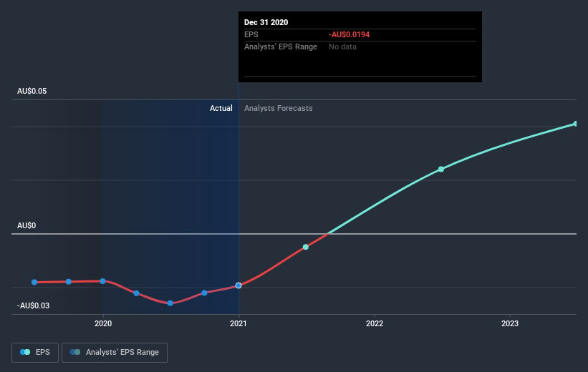
Task: Click the -AU$0.0194 EPS value in tooltip
Action: click(349, 34)
